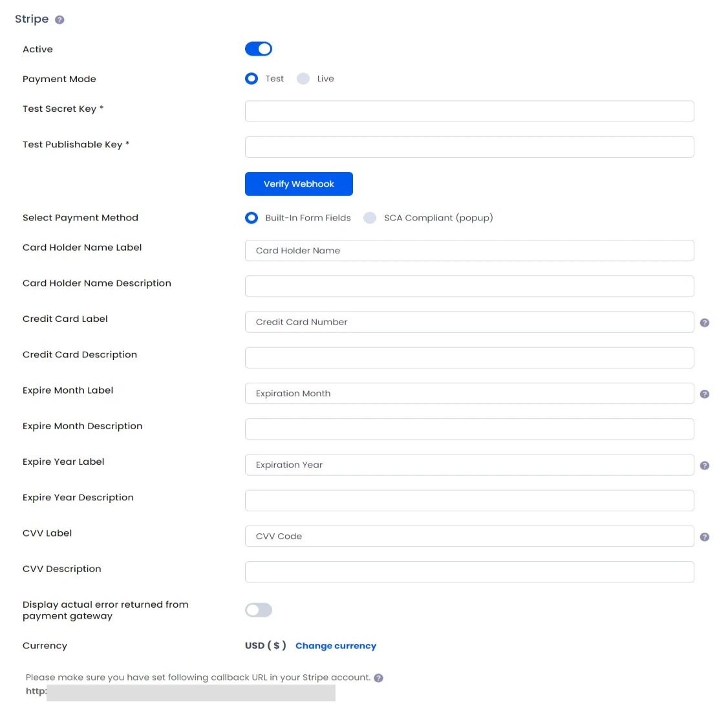Select the Live payment mode
The image size is (728, 713).
click(303, 78)
